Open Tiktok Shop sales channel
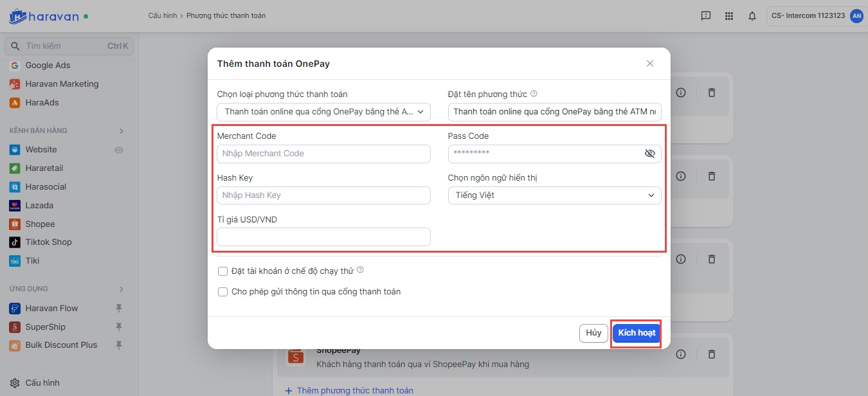 [x=48, y=242]
